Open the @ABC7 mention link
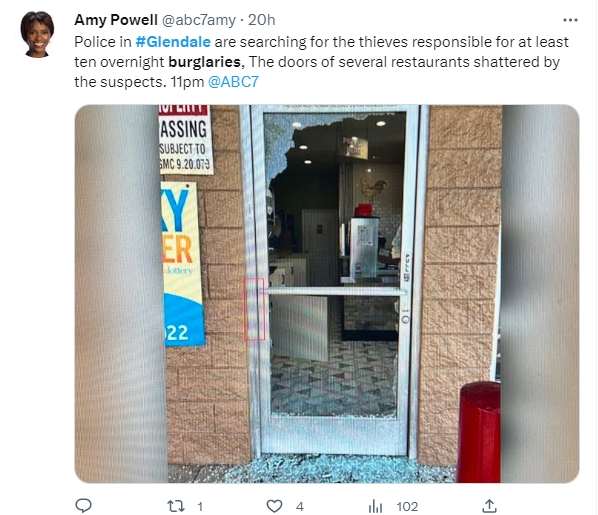Screen dimensions: 598x515 coord(233,82)
